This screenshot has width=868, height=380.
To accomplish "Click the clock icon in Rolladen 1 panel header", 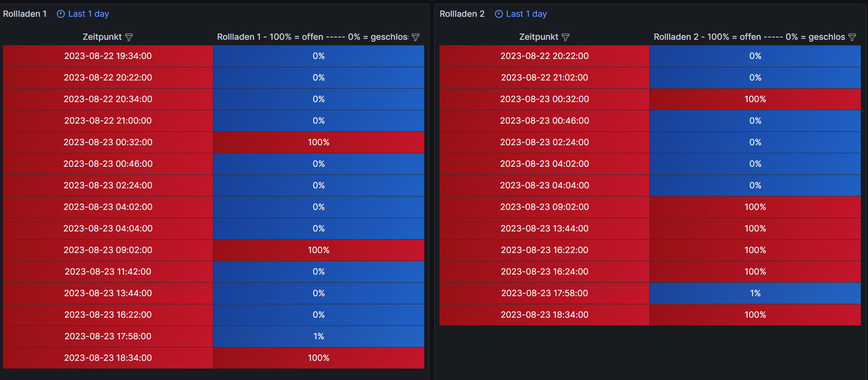I will [61, 14].
